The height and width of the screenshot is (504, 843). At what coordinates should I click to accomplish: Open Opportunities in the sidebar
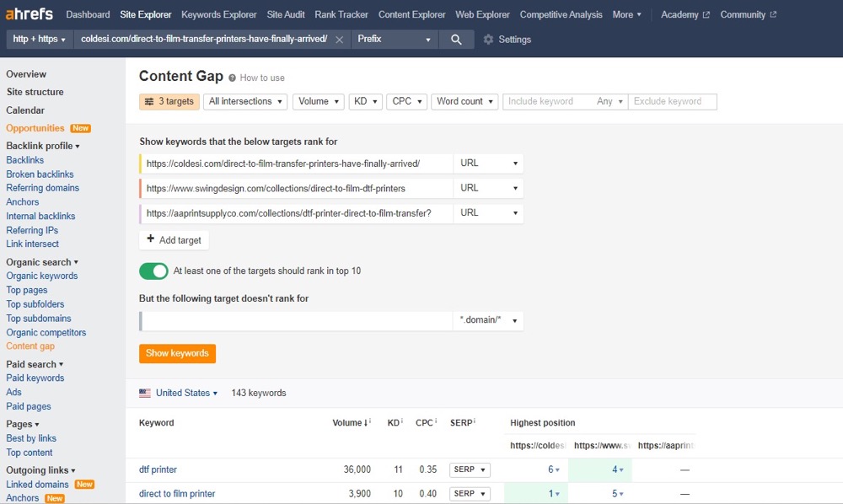[x=35, y=128]
